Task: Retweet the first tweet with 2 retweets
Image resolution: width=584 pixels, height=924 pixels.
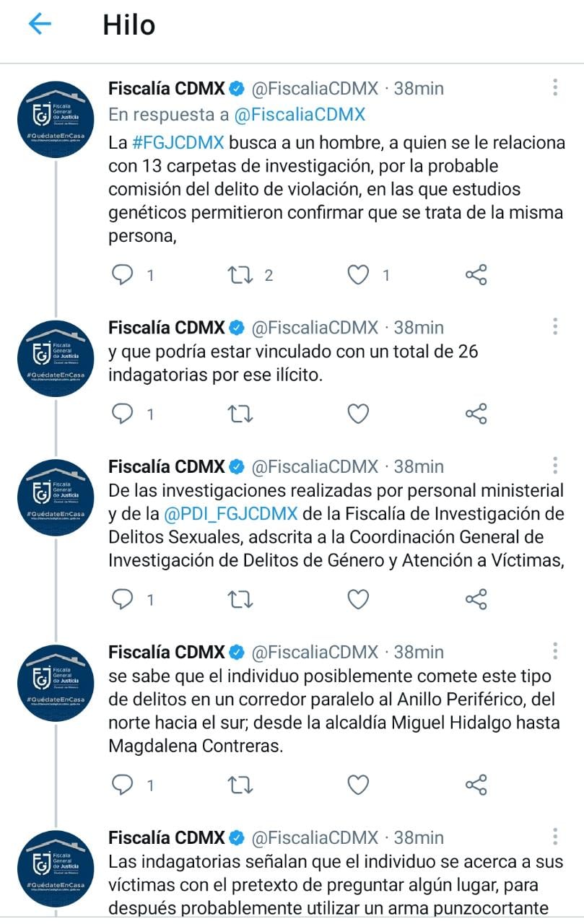Action: 240,274
